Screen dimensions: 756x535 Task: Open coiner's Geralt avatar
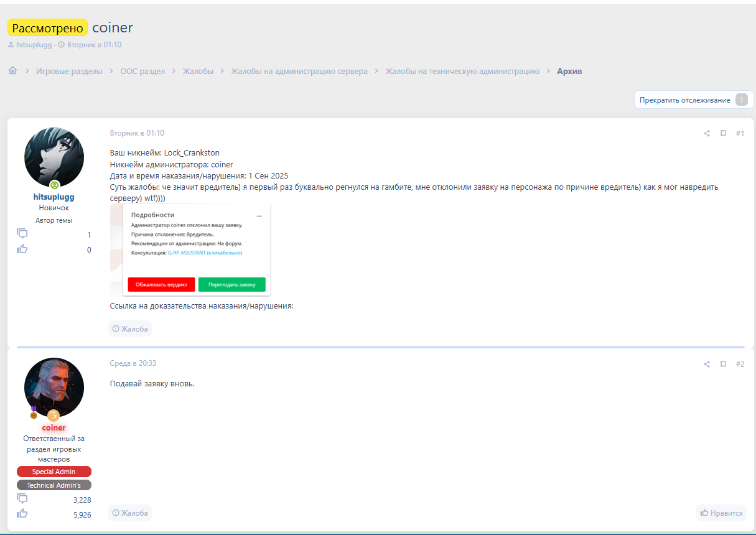click(54, 387)
